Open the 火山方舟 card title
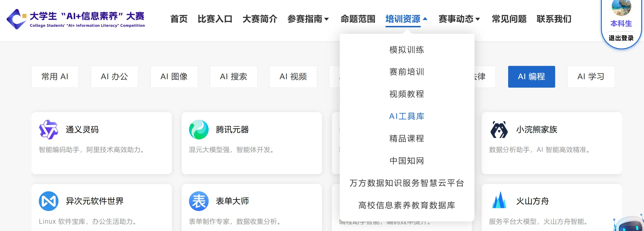This screenshot has height=231, width=644. coord(533,201)
